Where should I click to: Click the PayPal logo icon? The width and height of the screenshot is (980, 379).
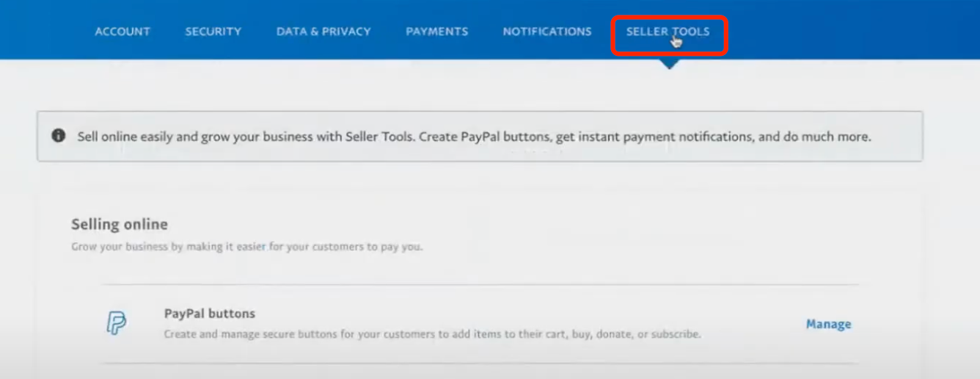pos(116,323)
